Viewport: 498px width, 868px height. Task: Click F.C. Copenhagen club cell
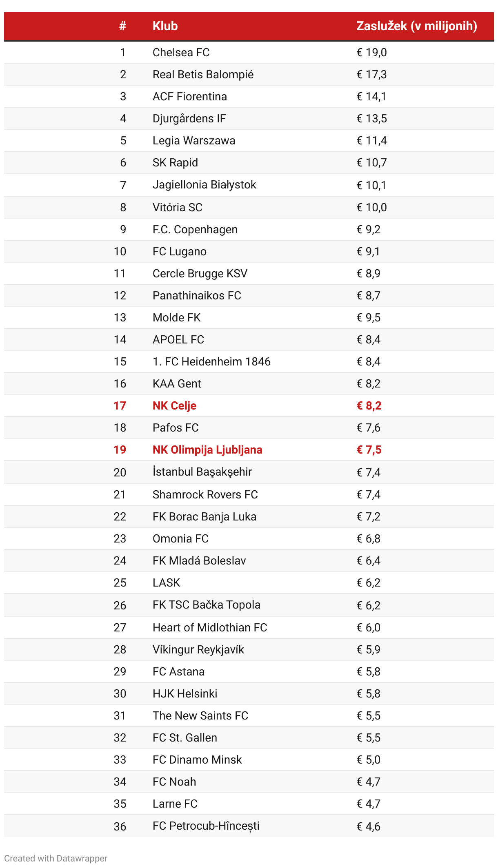195,229
